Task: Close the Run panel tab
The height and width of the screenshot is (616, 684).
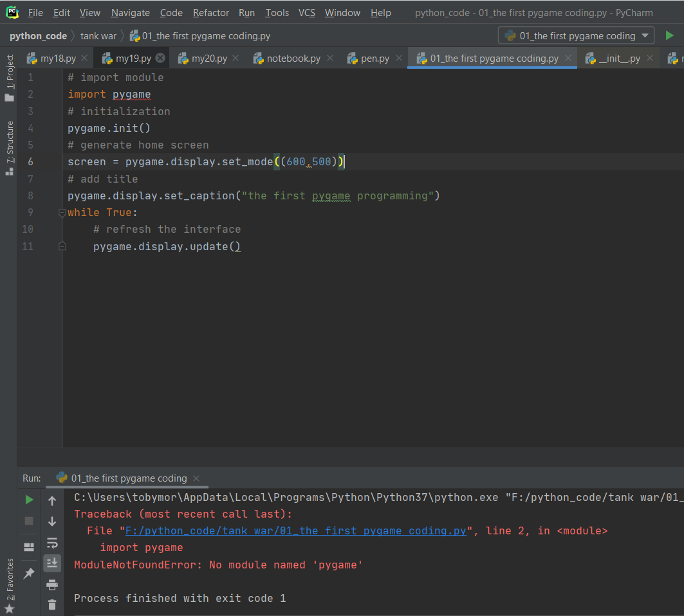Action: (196, 478)
